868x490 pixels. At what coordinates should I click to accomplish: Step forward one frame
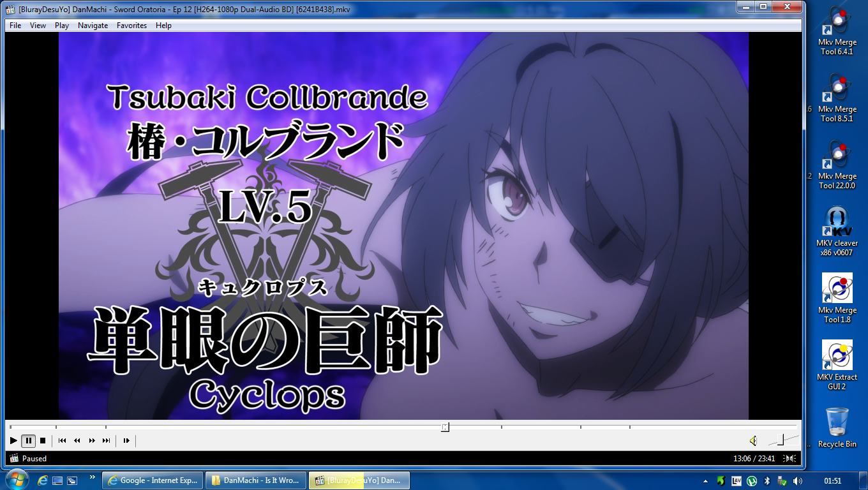126,440
